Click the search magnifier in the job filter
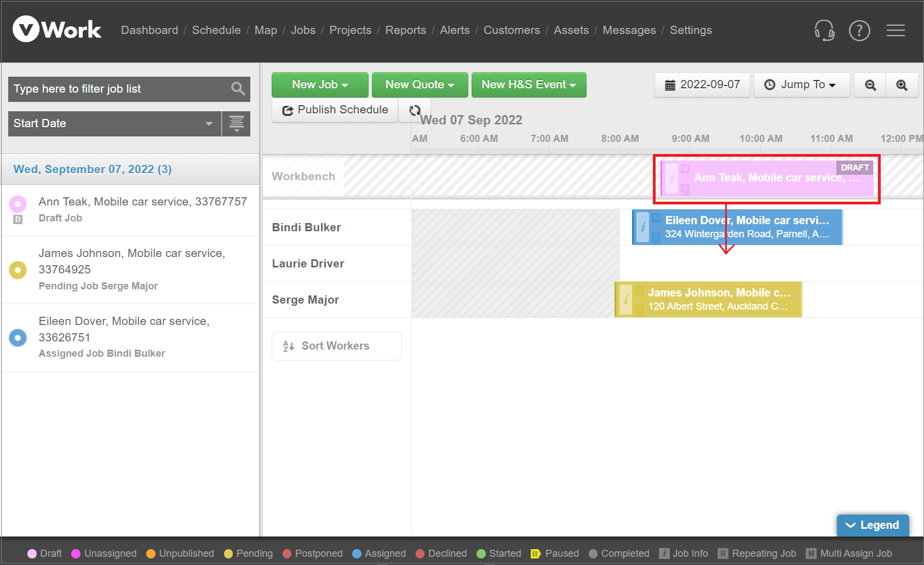Image resolution: width=924 pixels, height=565 pixels. point(238,89)
